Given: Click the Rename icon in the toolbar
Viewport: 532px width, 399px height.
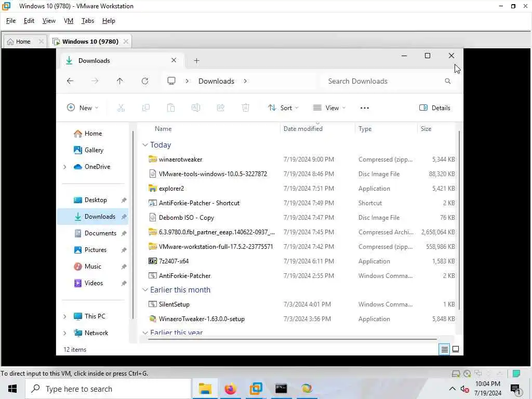Looking at the screenshot, I should point(196,108).
